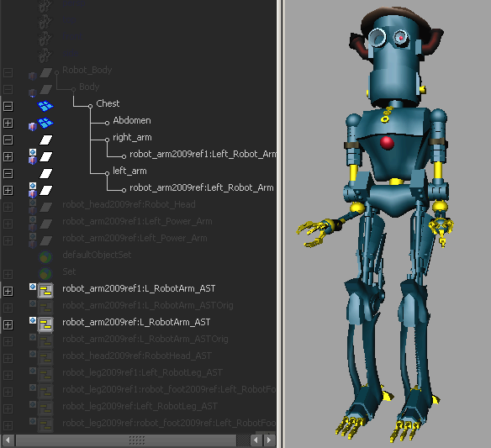Image resolution: width=491 pixels, height=448 pixels.
Task: Collapse the Chest node
Action: point(8,106)
